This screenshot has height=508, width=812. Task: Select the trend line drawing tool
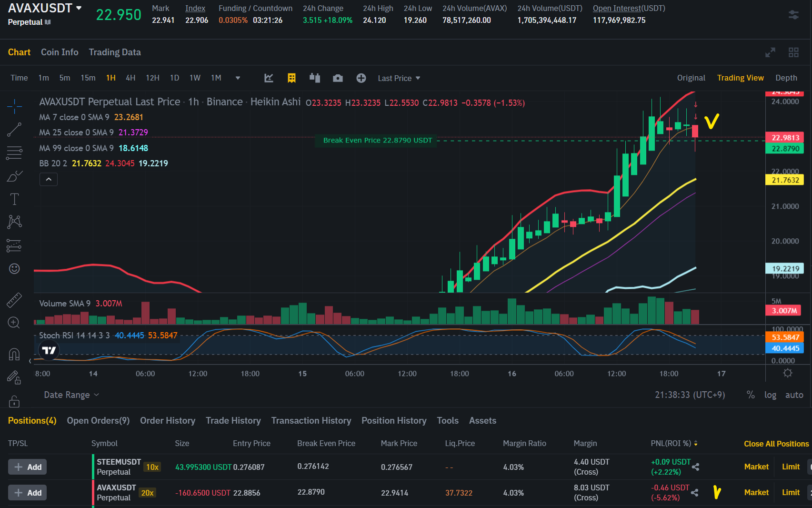point(14,130)
